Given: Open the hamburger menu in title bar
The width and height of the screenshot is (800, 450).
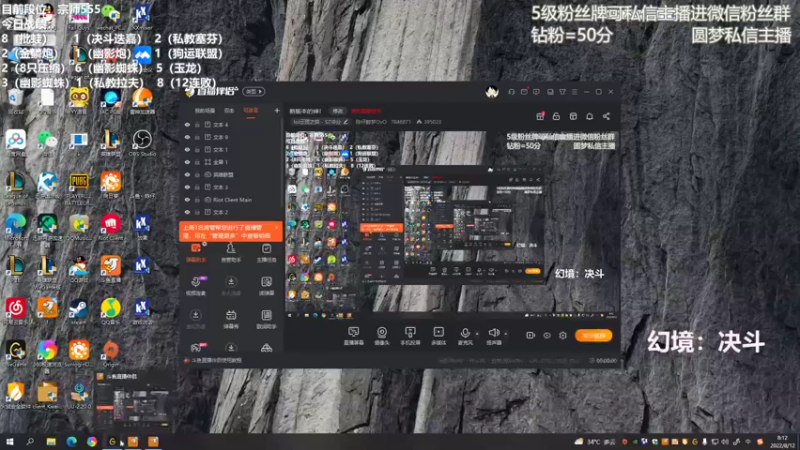Looking at the screenshot, I should (x=574, y=92).
